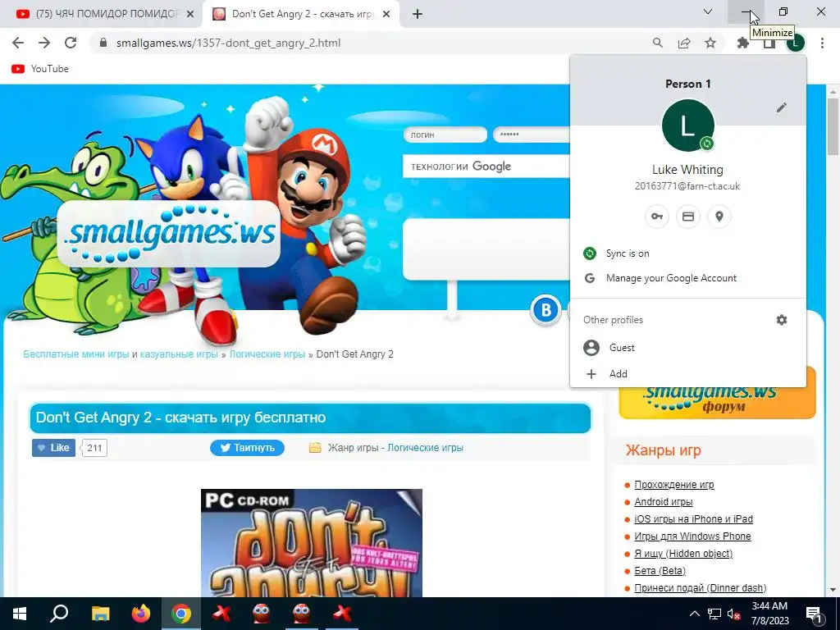
Task: Open the tab search dropdown arrow
Action: click(x=708, y=11)
